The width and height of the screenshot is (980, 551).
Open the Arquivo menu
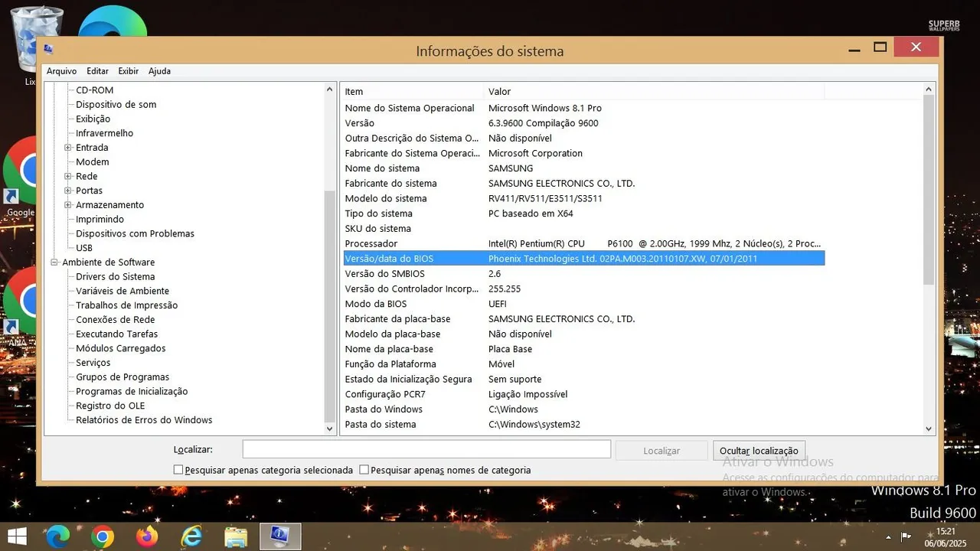tap(61, 71)
